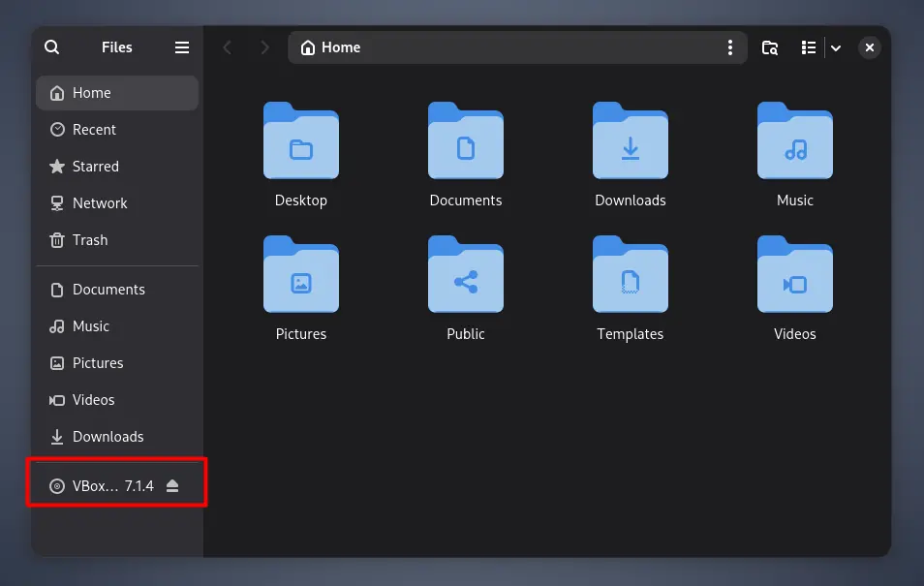Open the Public shared folder
The width and height of the screenshot is (924, 586).
pos(466,276)
